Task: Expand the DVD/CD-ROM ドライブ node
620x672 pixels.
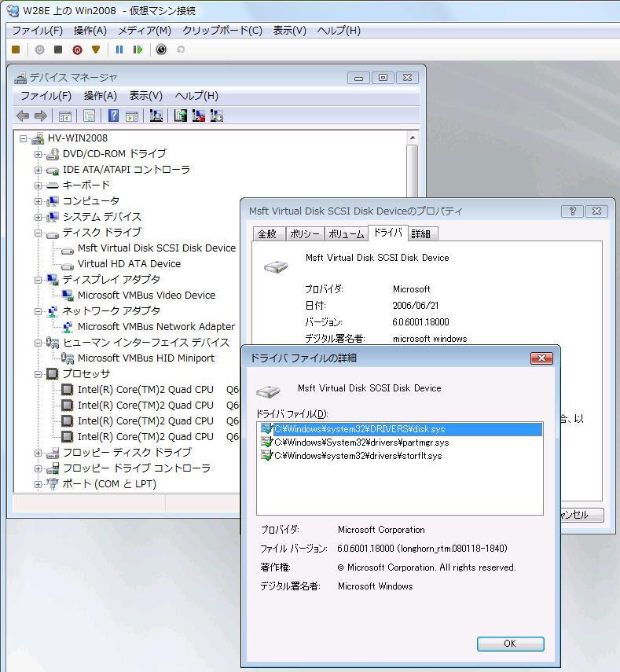Action: point(38,154)
